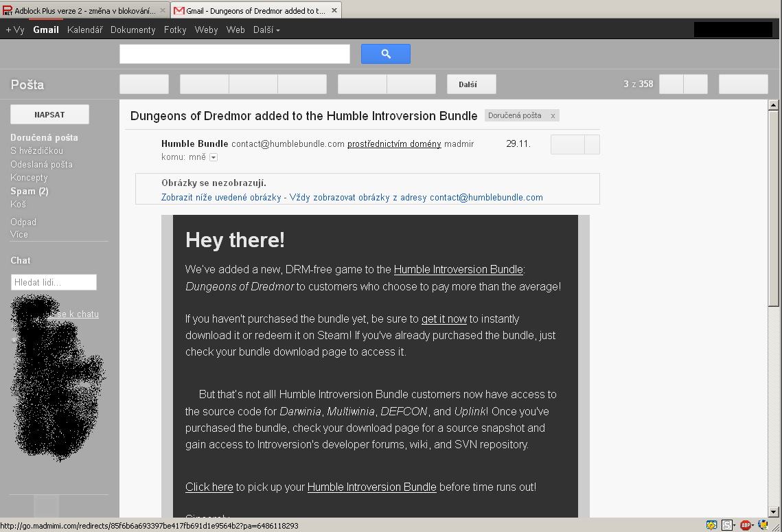Open Web in the Google bar
782x532 pixels.
tap(235, 30)
